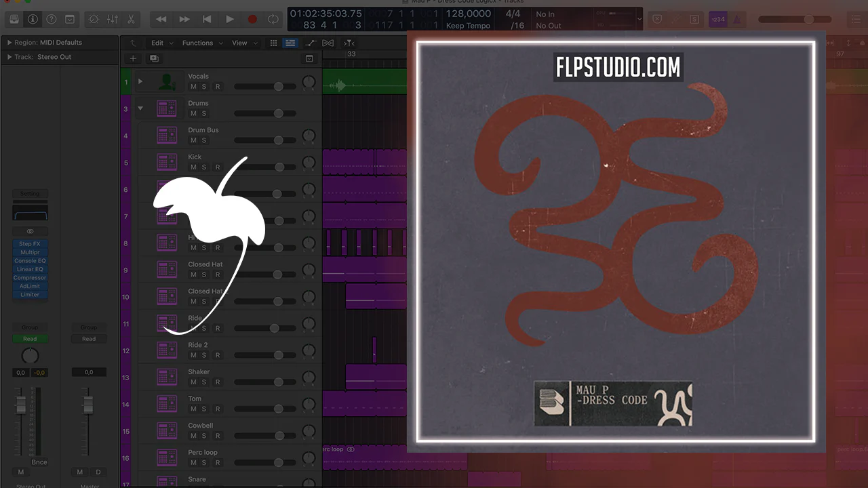Viewport: 868px width, 488px height.
Task: Open Quick Help question mark icon
Action: [51, 19]
